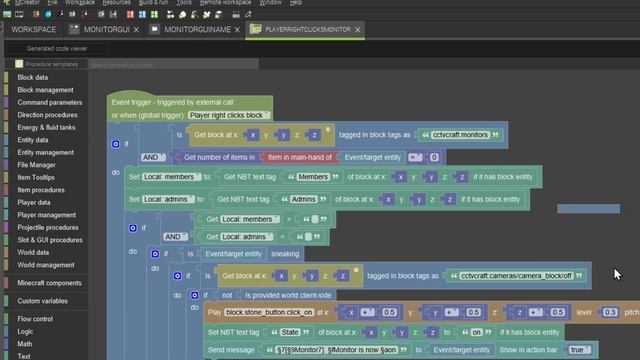Click the 'Item in main-hand of' block
Viewport: 640px width, 360px height.
[x=300, y=157]
